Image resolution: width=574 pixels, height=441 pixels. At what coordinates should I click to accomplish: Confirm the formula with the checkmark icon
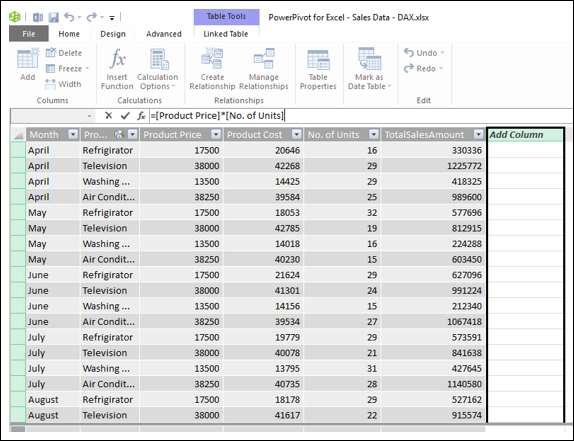(x=125, y=116)
